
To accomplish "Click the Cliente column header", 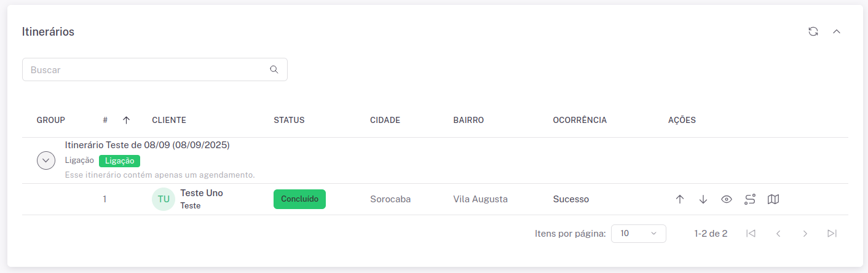I will [169, 120].
